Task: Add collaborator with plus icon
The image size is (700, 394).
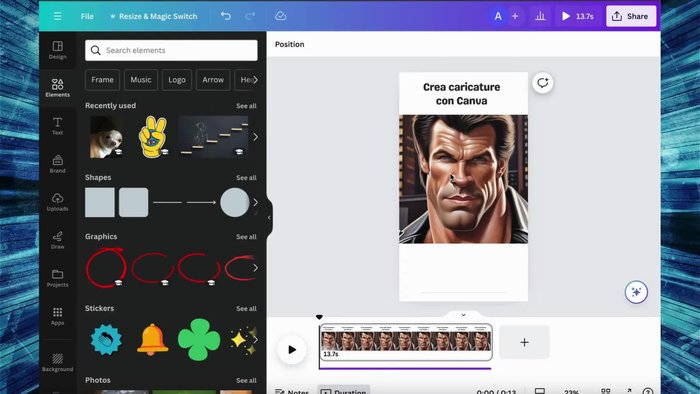Action: click(x=515, y=17)
